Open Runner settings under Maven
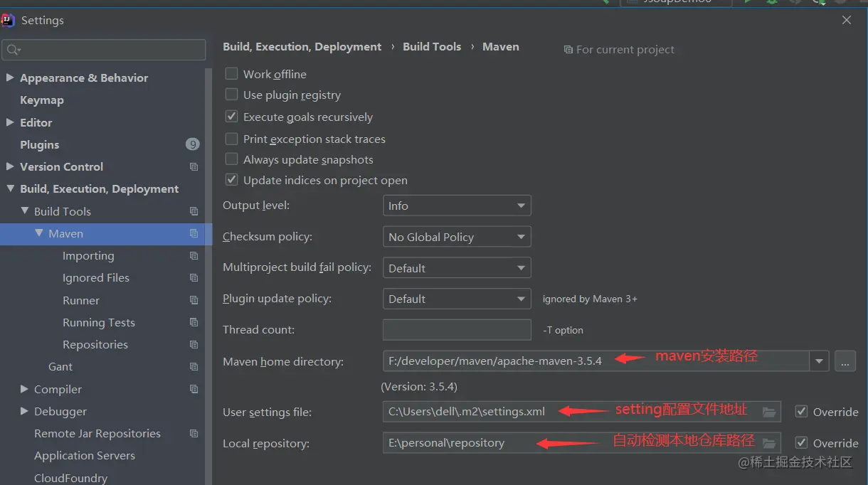Screen dimensions: 868x485 pos(81,300)
